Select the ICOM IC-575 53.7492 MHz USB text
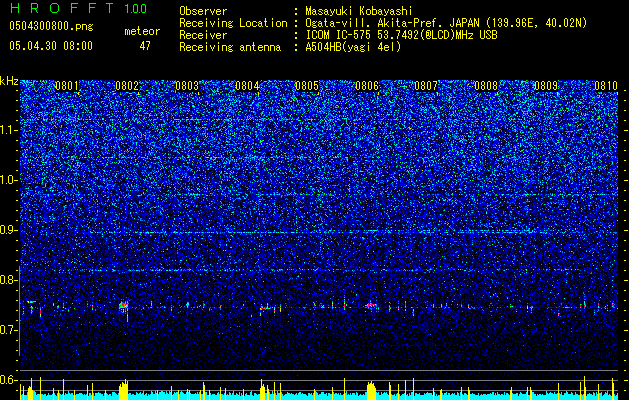The width and height of the screenshot is (629, 400). [x=401, y=35]
